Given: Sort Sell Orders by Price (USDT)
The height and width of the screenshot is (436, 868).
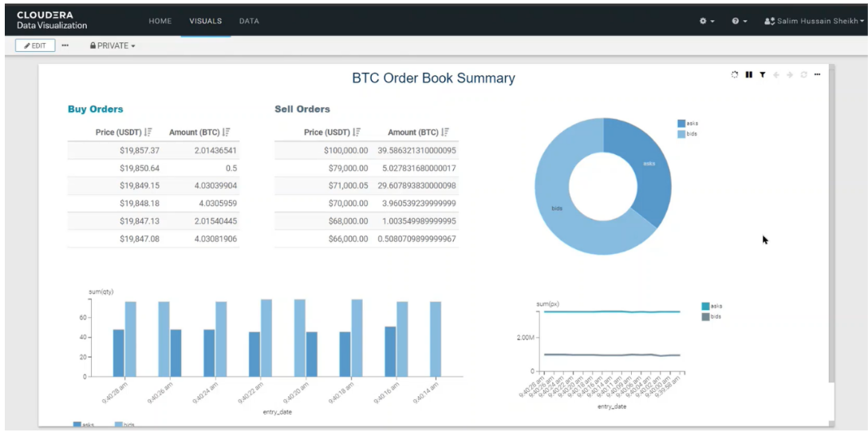Looking at the screenshot, I should pos(357,133).
